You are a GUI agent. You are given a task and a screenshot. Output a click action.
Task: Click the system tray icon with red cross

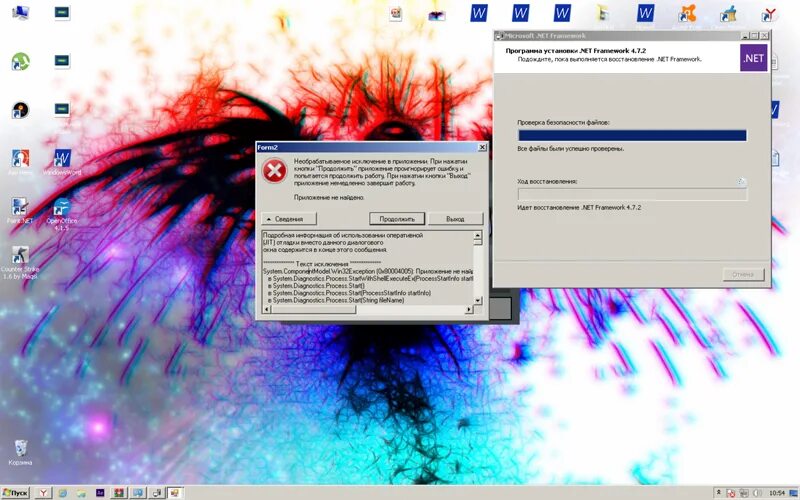point(731,493)
